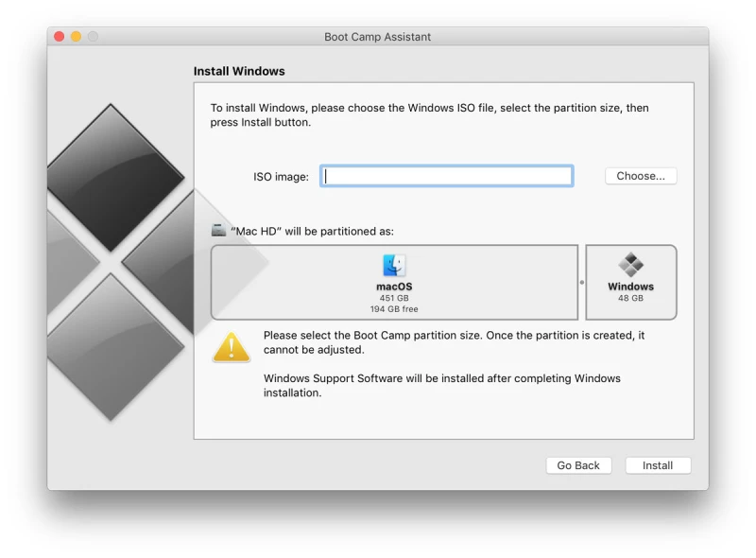This screenshot has width=756, height=558.
Task: Select the macOS partition name label
Action: pos(394,287)
